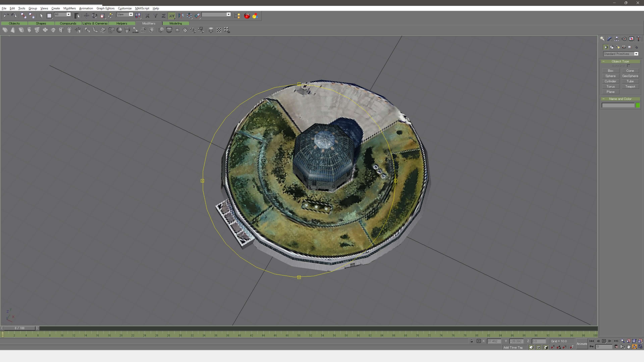Open the View coordinate system dropdown
The width and height of the screenshot is (644, 362).
131,14
